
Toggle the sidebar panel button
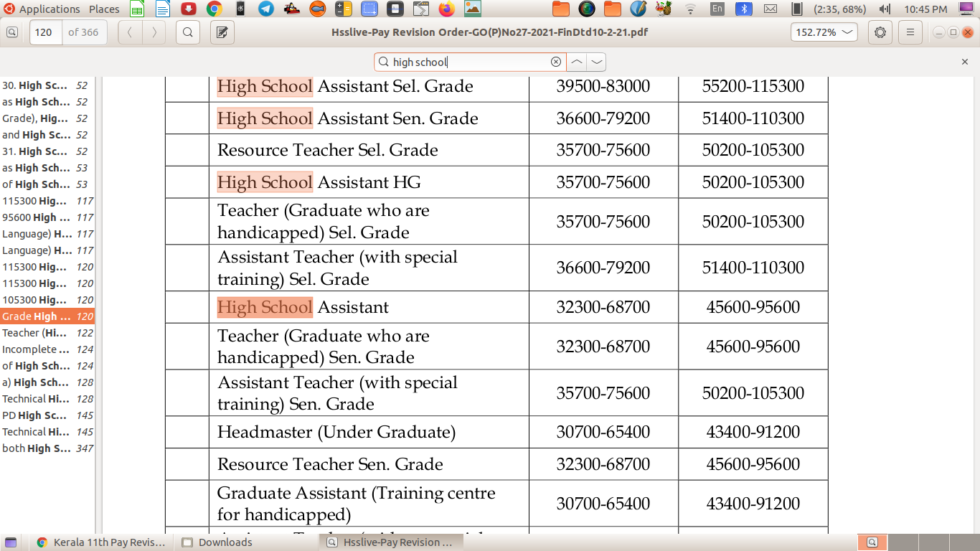[12, 32]
